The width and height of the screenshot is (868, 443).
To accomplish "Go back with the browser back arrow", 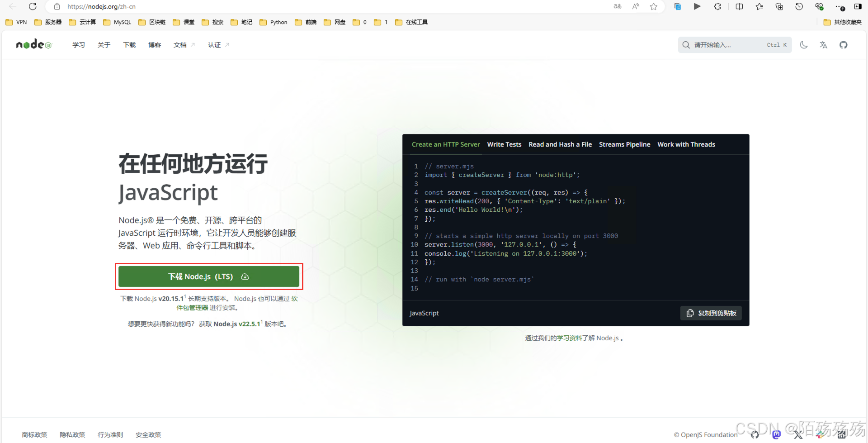I will 13,6.
